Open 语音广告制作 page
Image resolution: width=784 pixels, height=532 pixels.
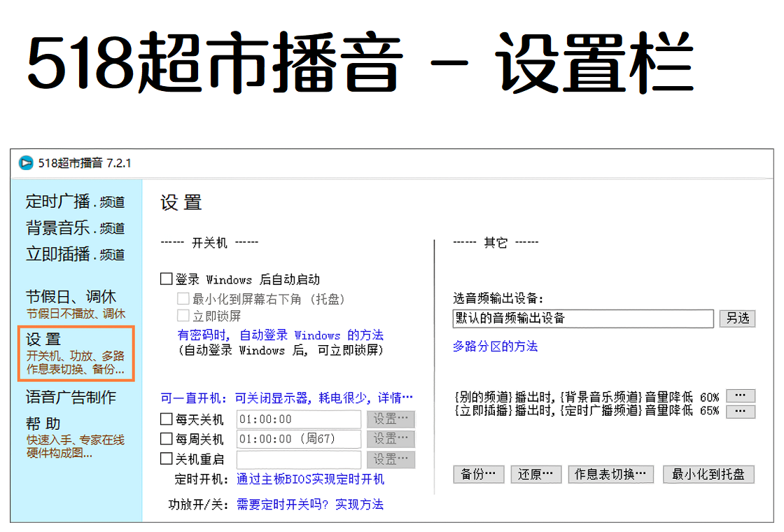click(x=71, y=397)
